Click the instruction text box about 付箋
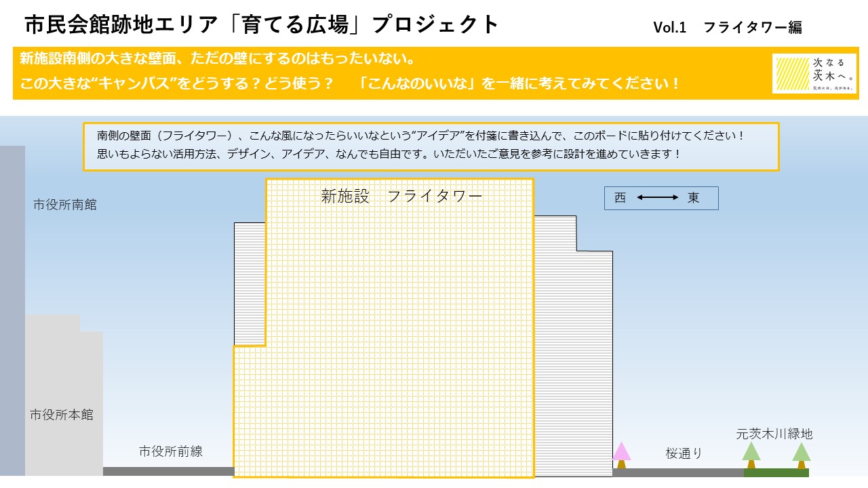868x488 pixels. click(431, 146)
